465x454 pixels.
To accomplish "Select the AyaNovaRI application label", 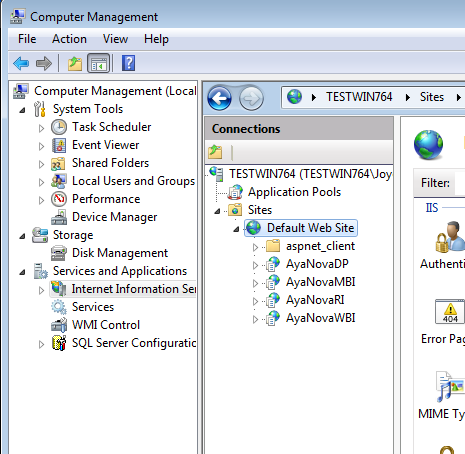I will pos(315,300).
